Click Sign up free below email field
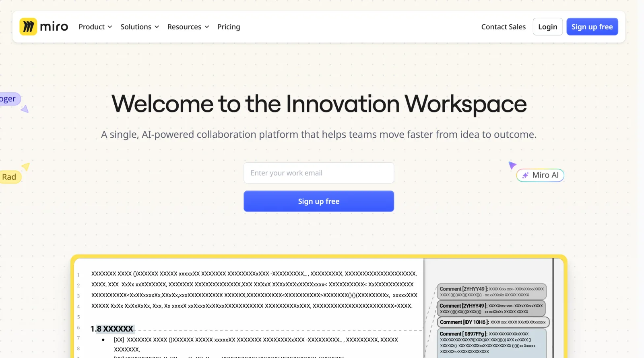644x358 pixels. (x=319, y=201)
